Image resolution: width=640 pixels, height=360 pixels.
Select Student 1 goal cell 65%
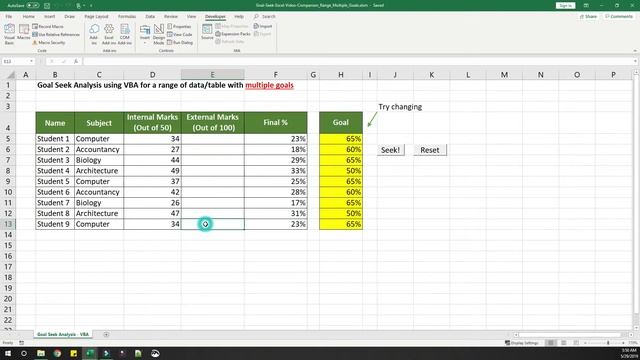341,139
